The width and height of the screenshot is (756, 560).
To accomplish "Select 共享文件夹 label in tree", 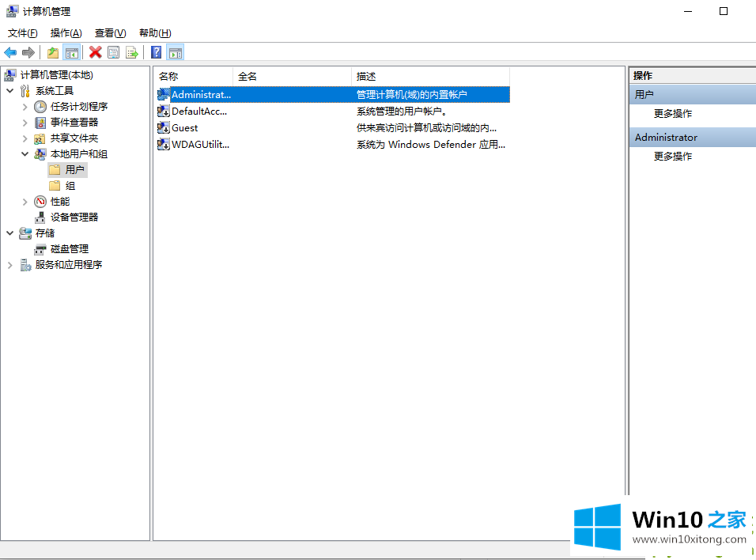I will (x=74, y=138).
